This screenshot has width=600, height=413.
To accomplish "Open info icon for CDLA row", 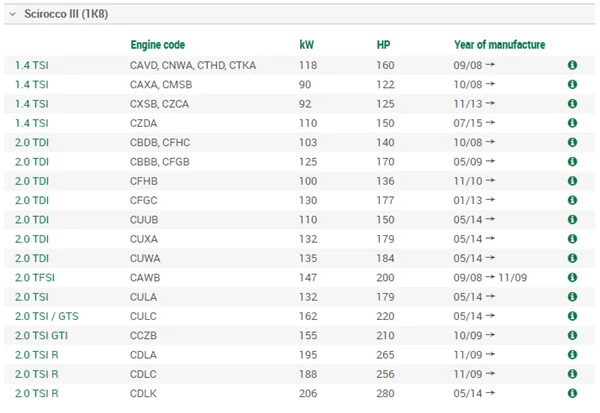I will click(572, 354).
